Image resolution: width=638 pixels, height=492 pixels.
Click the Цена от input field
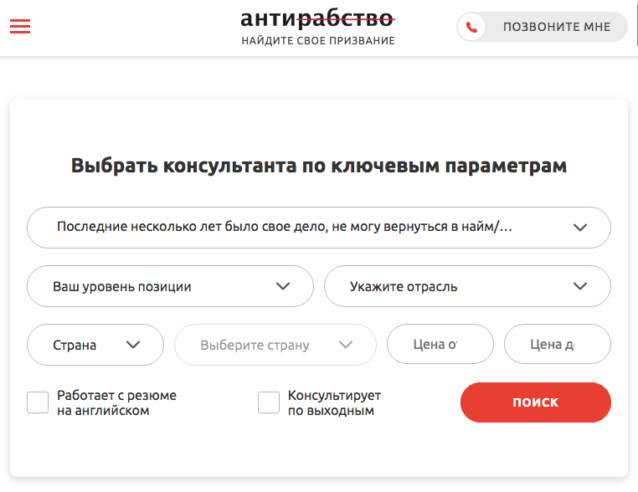pyautogui.click(x=440, y=344)
